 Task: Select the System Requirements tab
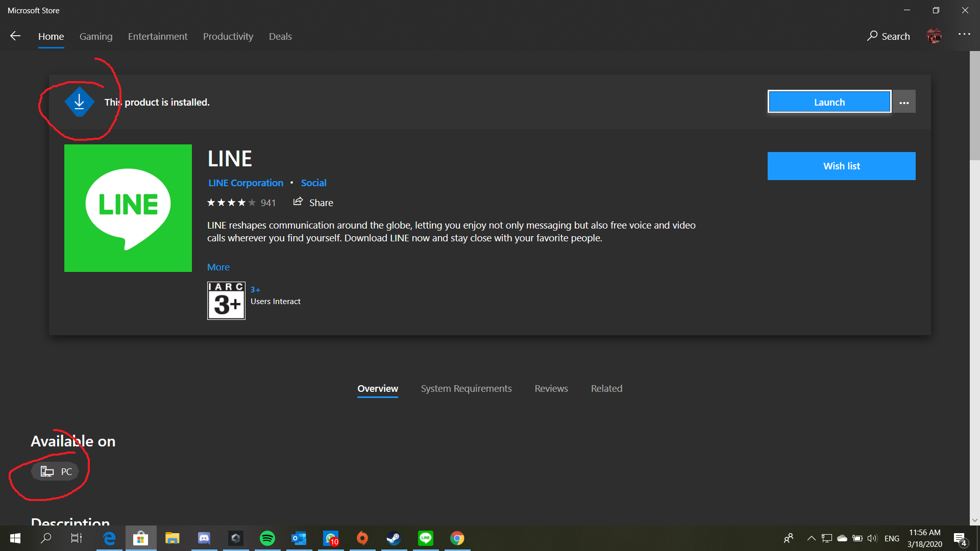tap(466, 388)
